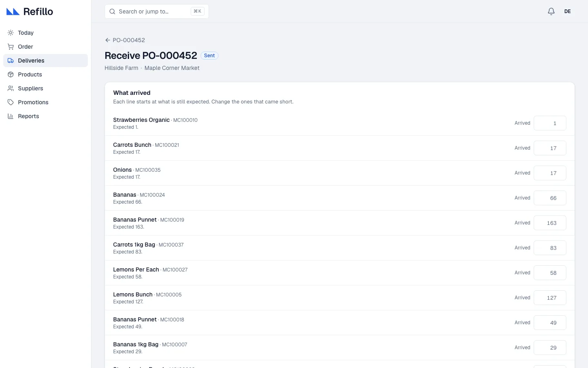Click the Products box icon
This screenshot has width=588, height=368.
(x=11, y=74)
